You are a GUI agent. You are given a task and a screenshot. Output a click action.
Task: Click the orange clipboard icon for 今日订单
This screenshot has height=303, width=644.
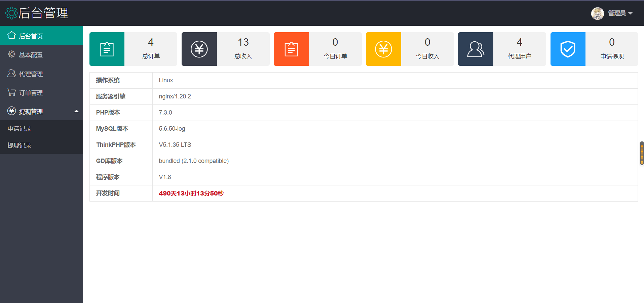point(291,49)
